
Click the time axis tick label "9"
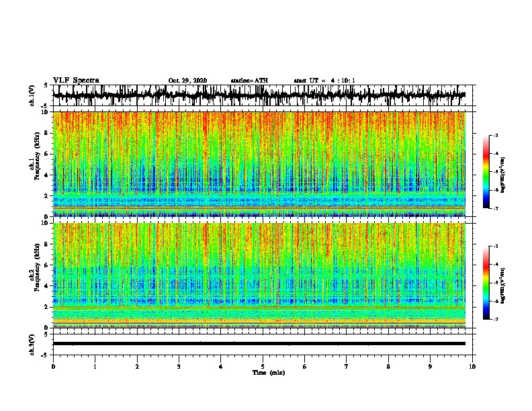430,366
